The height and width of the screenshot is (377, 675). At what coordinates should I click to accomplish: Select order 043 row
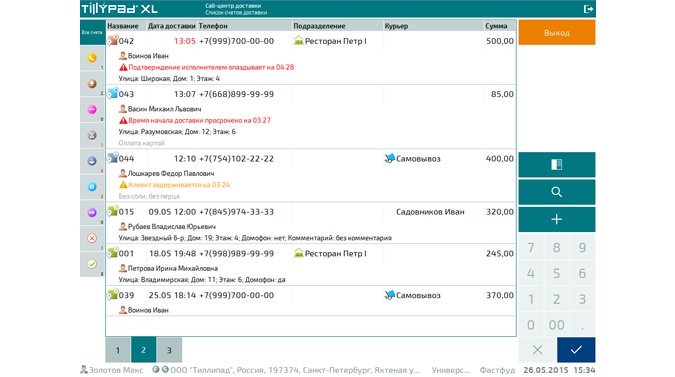click(x=311, y=117)
